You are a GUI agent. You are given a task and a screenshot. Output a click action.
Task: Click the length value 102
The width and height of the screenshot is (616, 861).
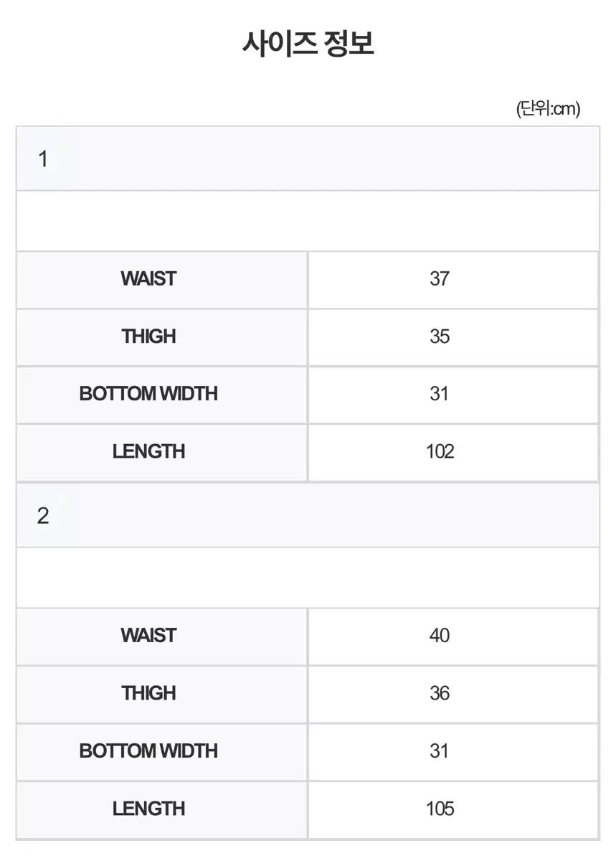click(x=440, y=451)
